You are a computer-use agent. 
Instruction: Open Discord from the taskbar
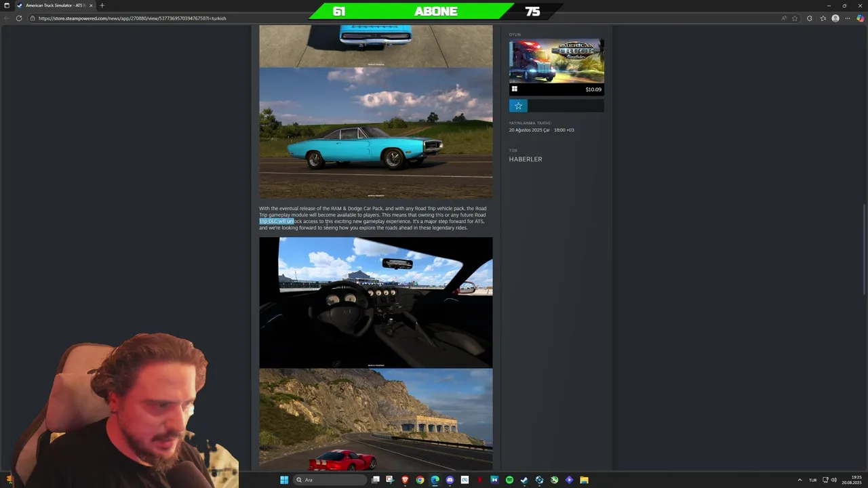[x=450, y=480]
